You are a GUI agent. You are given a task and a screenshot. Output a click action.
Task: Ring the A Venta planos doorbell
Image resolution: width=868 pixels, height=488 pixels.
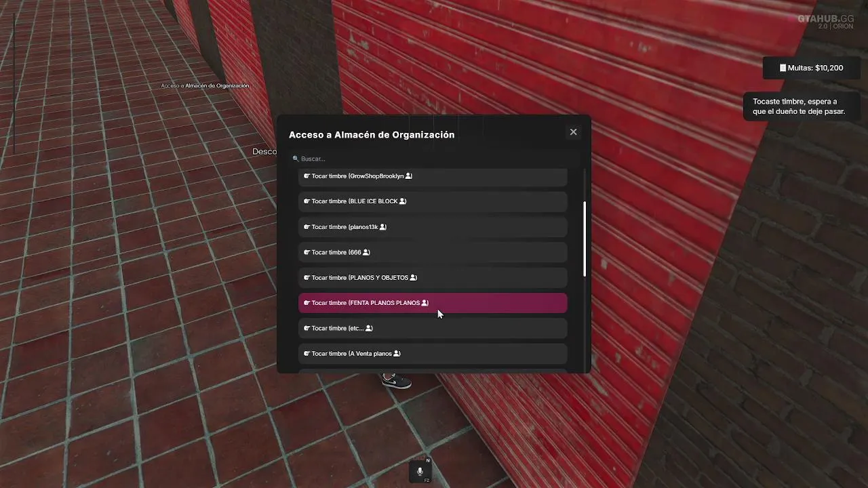tap(433, 354)
